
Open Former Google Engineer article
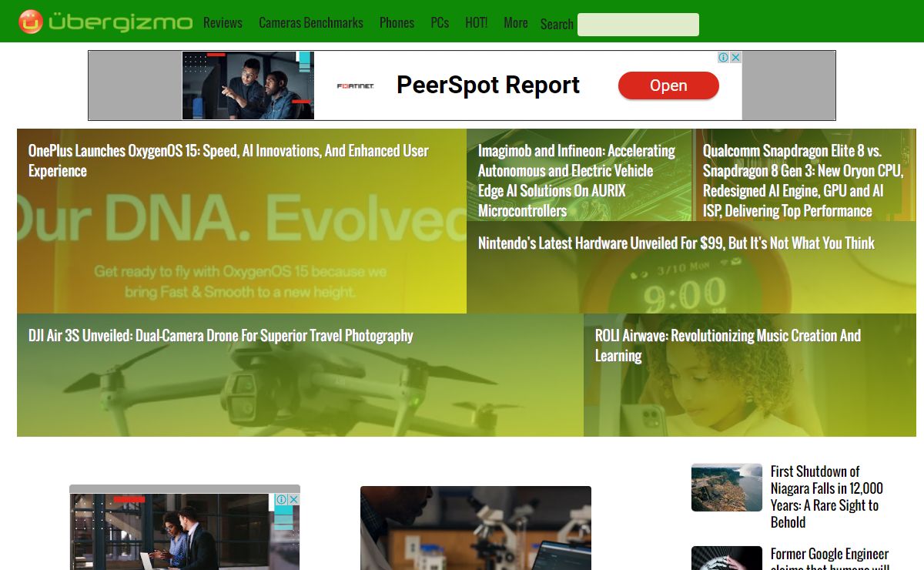pos(830,559)
